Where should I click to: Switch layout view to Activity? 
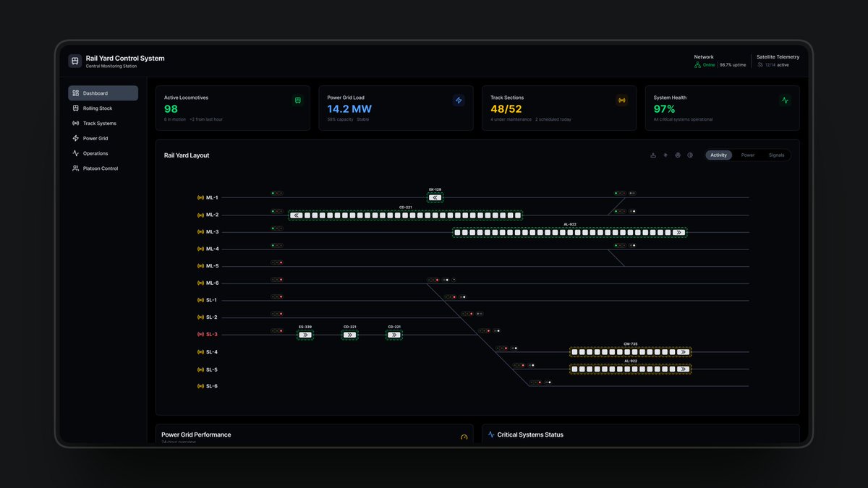tap(719, 155)
